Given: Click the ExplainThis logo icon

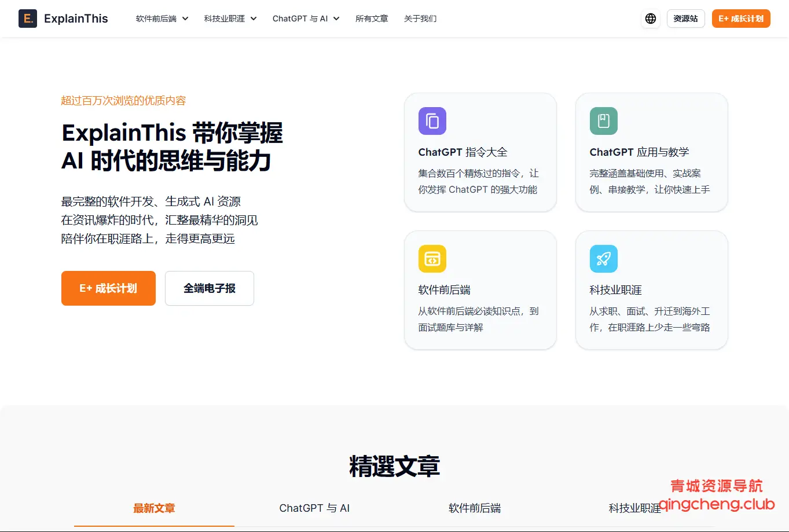Looking at the screenshot, I should tap(28, 19).
